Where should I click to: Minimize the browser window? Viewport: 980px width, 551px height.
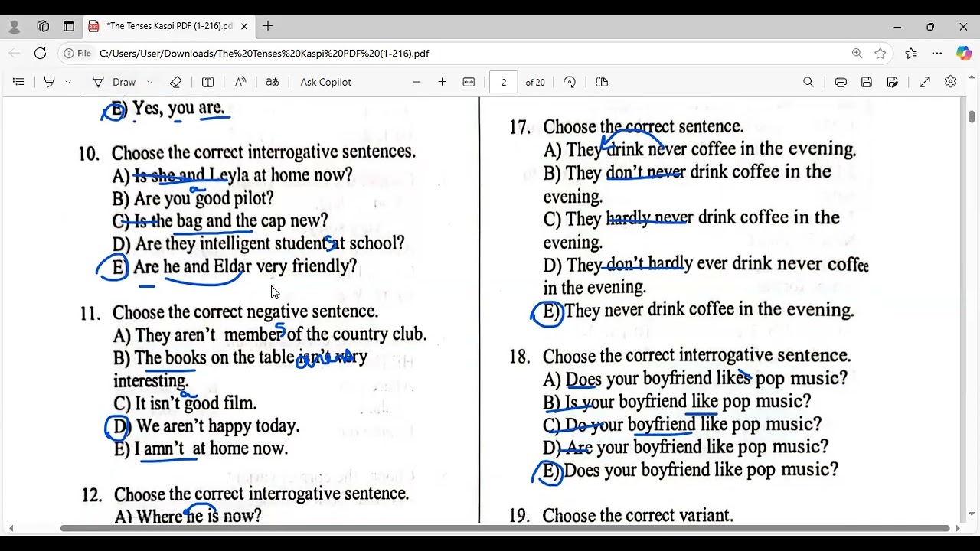click(897, 26)
